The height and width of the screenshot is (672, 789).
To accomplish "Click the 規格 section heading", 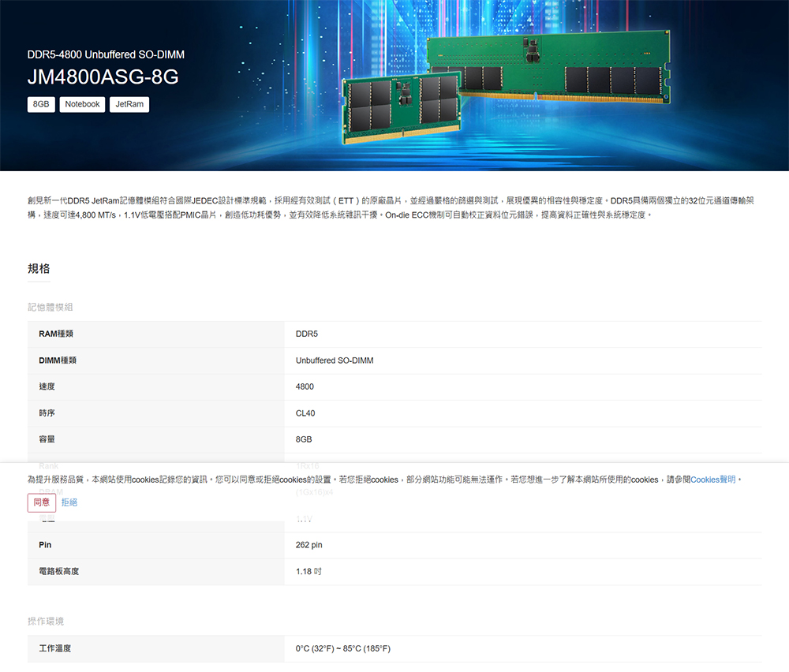I will coord(39,269).
